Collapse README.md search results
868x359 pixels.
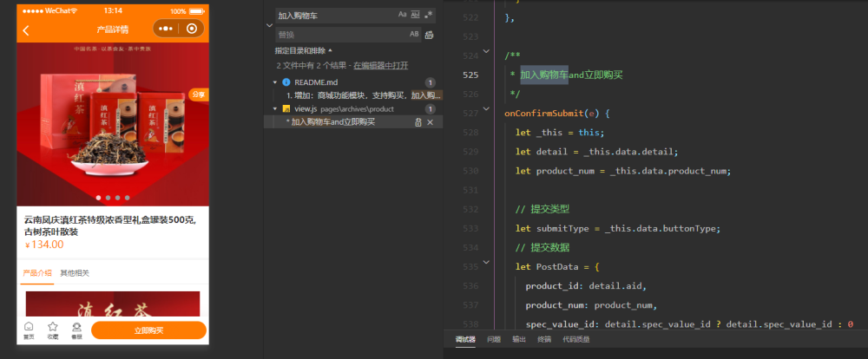coord(275,82)
